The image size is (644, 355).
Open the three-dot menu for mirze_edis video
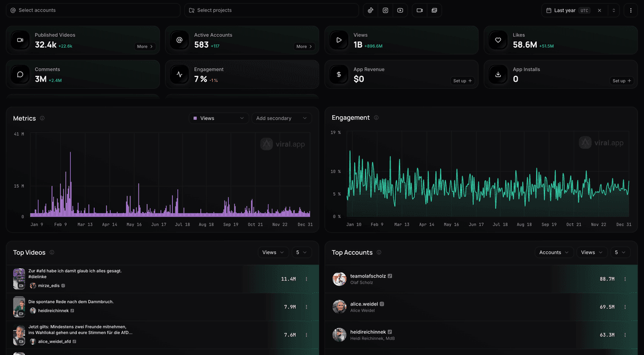point(306,279)
